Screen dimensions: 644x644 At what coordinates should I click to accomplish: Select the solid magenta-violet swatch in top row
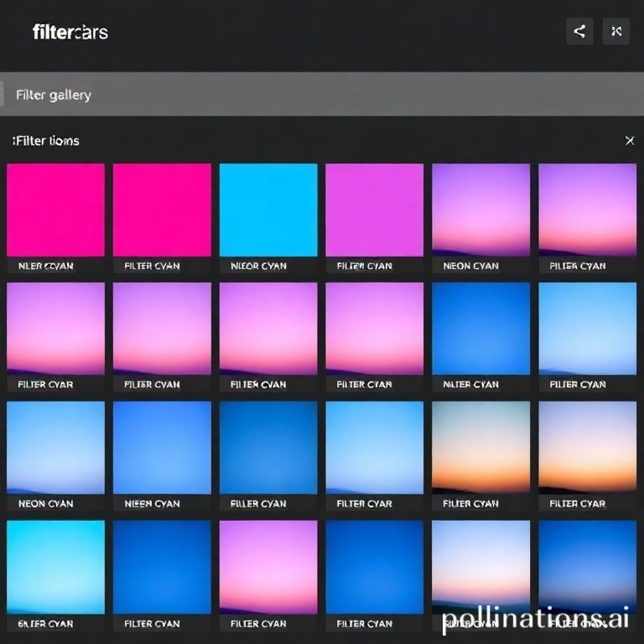[x=375, y=210]
